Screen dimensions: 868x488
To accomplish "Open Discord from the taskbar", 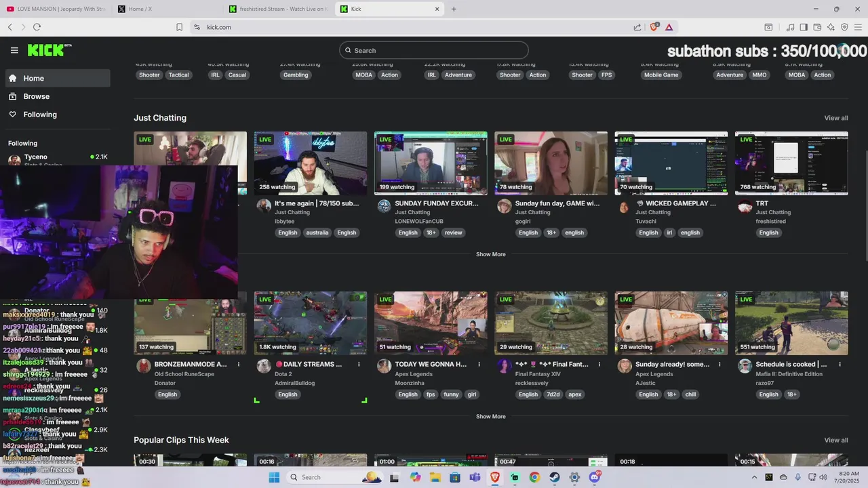I will point(595,477).
